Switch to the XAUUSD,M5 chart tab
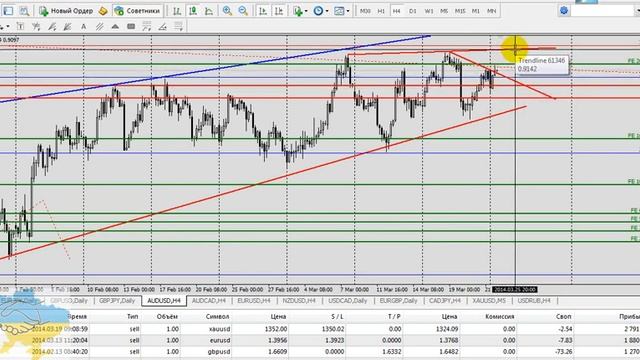 pyautogui.click(x=489, y=301)
